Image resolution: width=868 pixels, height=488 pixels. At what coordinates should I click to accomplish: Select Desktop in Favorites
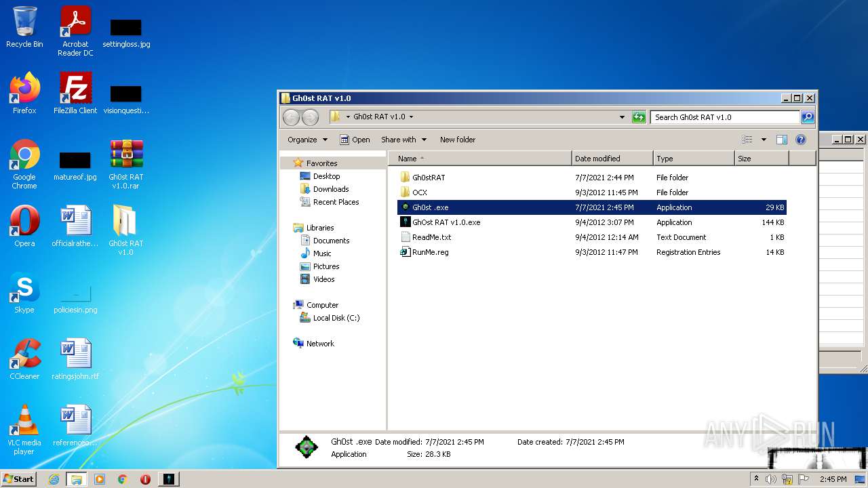coord(326,176)
